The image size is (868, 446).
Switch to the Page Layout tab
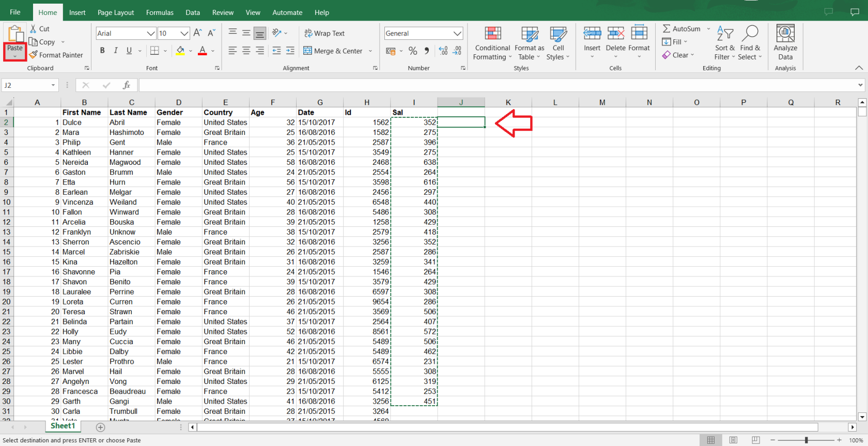(116, 12)
